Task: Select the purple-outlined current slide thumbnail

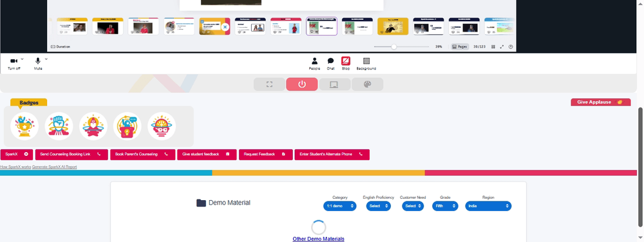Action: pyautogui.click(x=321, y=26)
